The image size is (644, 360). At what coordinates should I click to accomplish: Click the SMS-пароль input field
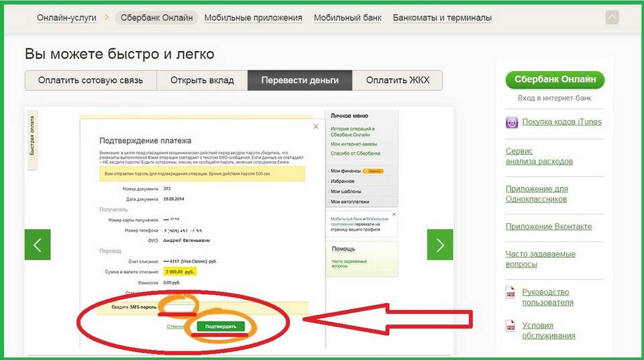[x=178, y=307]
